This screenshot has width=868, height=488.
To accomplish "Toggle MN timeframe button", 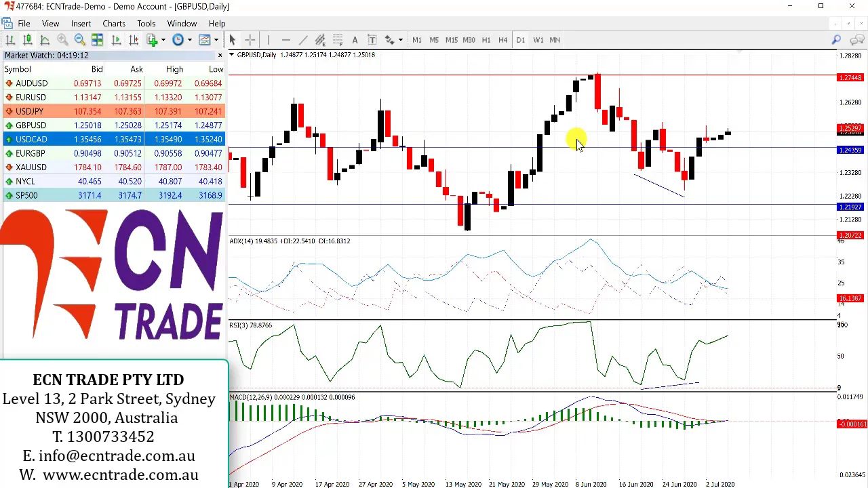I will coord(555,40).
